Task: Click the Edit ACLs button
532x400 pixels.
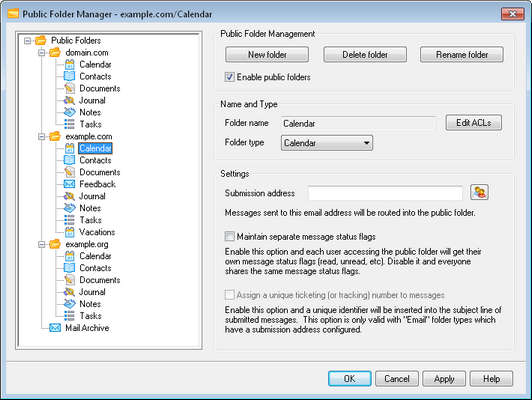Action: (x=473, y=123)
